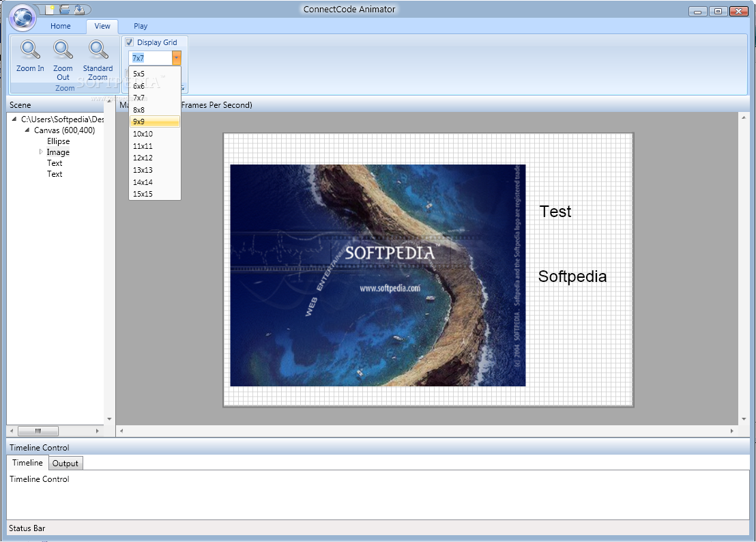Choose 10x10 from grid size list
This screenshot has width=756, height=542.
pyautogui.click(x=155, y=134)
